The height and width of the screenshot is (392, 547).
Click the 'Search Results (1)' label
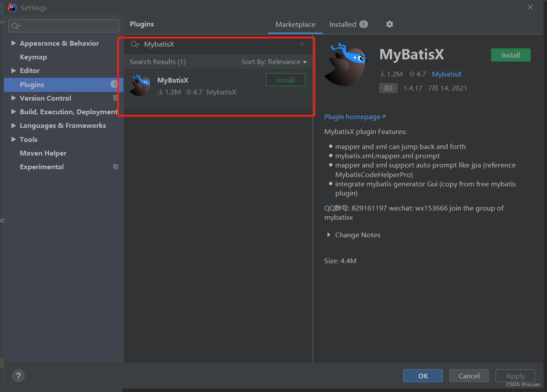pyautogui.click(x=157, y=62)
